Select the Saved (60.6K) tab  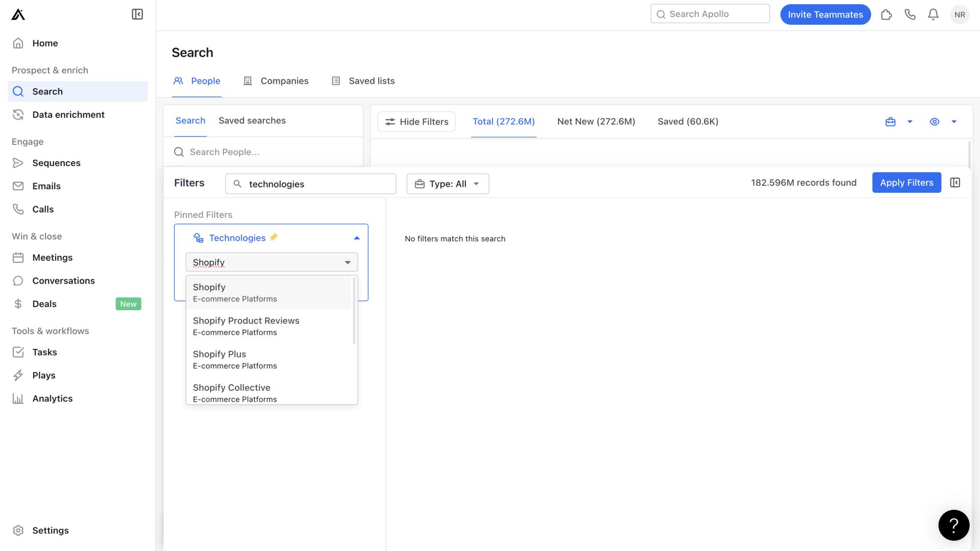[x=688, y=122]
